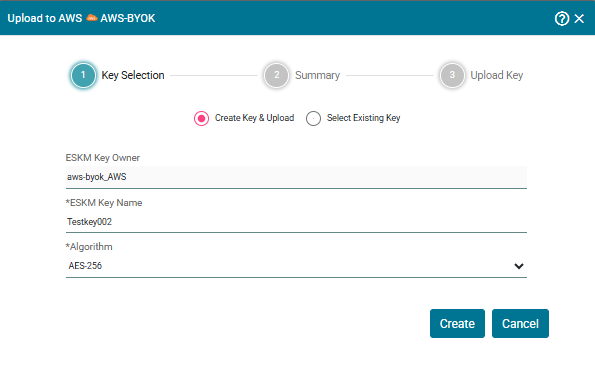The height and width of the screenshot is (373, 595).
Task: Select the Select Existing Key radio button
Action: 313,118
